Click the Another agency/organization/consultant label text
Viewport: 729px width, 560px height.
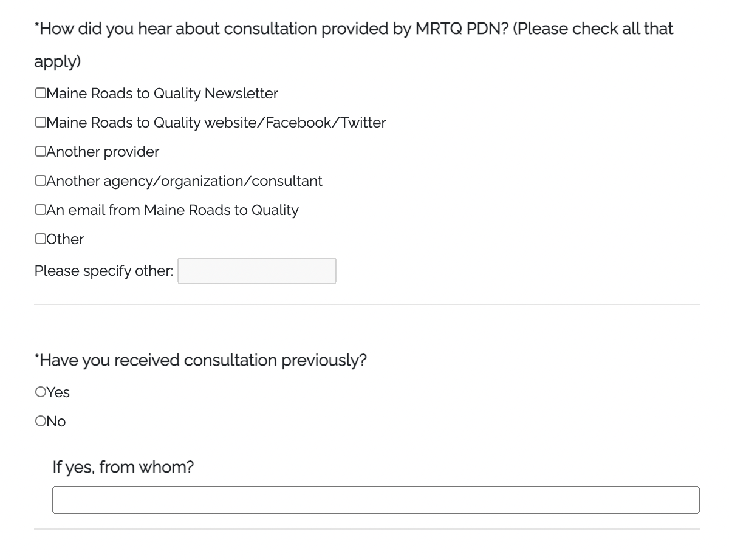(184, 181)
